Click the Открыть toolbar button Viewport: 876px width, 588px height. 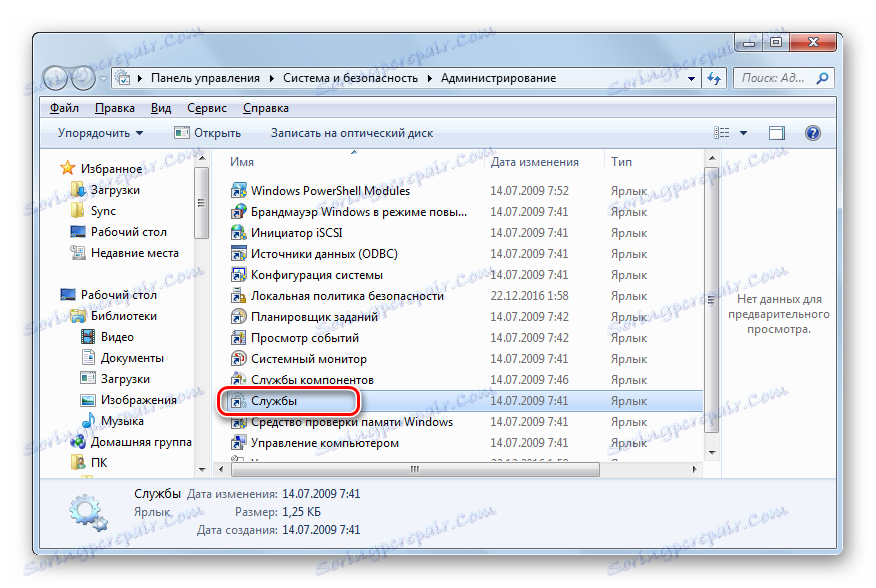[x=208, y=133]
